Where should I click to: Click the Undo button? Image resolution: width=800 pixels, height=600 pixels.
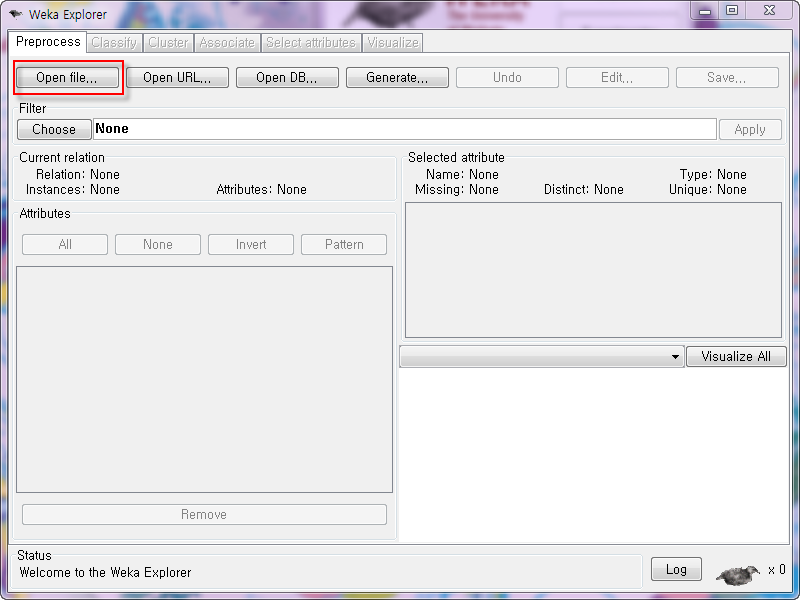(x=507, y=78)
